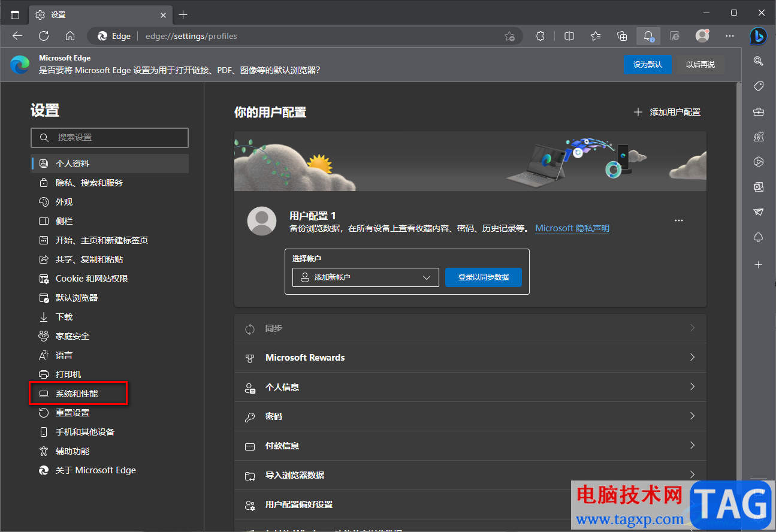Add a new site to the sidebar
Screen dimensions: 776x532
tap(759, 264)
